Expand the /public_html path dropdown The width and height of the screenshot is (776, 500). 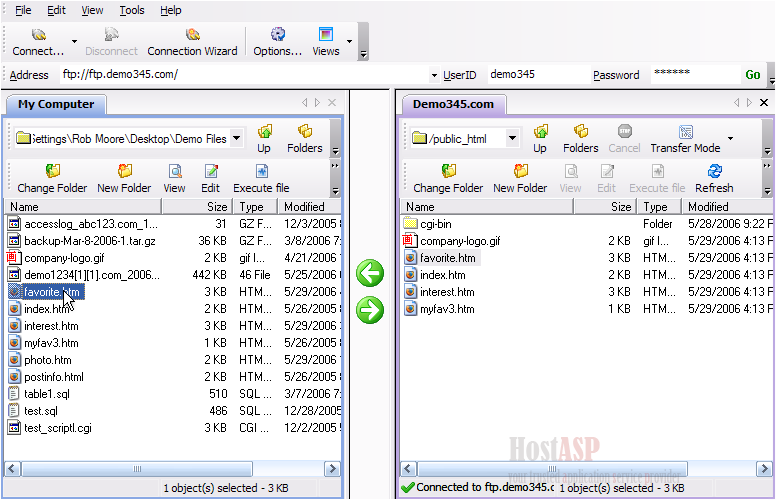[x=512, y=138]
